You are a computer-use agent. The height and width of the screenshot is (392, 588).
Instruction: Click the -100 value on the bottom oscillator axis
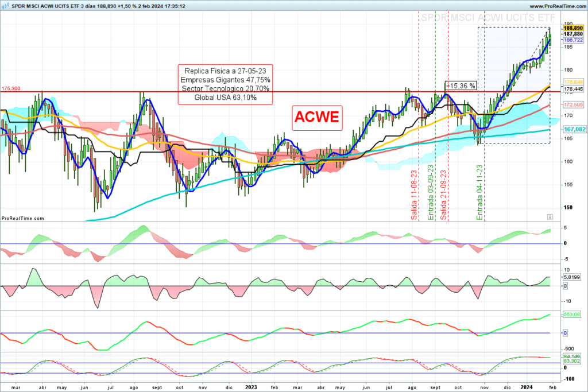[x=569, y=379]
